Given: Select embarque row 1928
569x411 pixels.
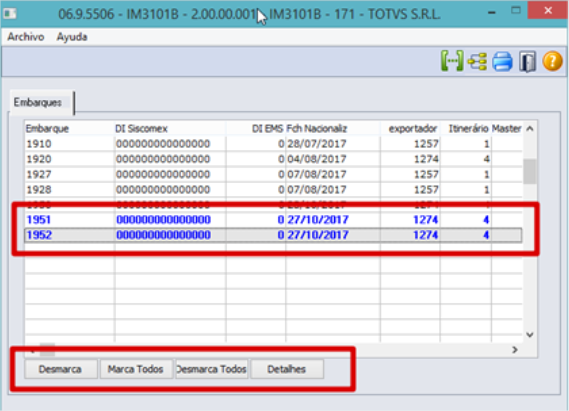Looking at the screenshot, I should (x=273, y=190).
